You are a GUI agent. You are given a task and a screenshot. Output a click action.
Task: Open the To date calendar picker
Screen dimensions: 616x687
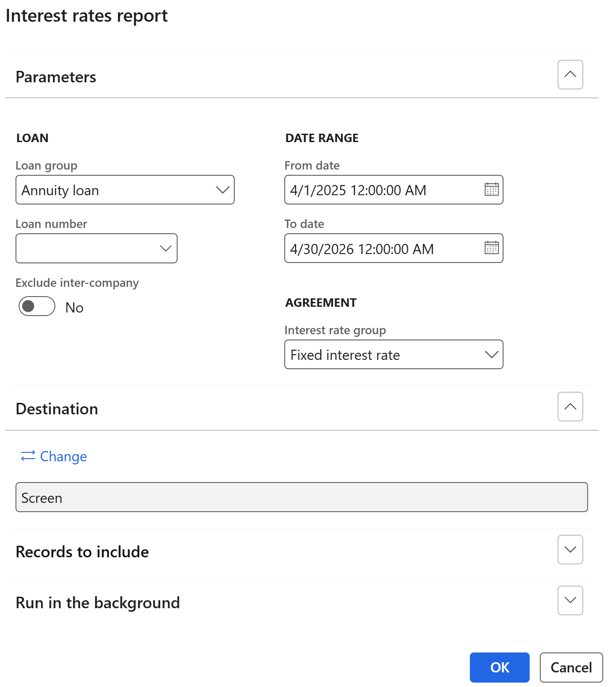491,248
